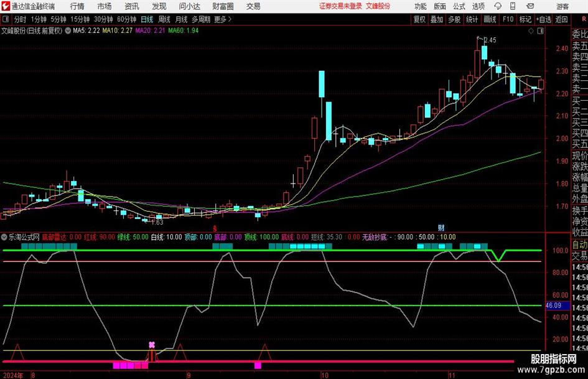Screen dimensions: 588x379
Task: Click the MA10: 2.27 indicator value
Action: tap(118, 30)
